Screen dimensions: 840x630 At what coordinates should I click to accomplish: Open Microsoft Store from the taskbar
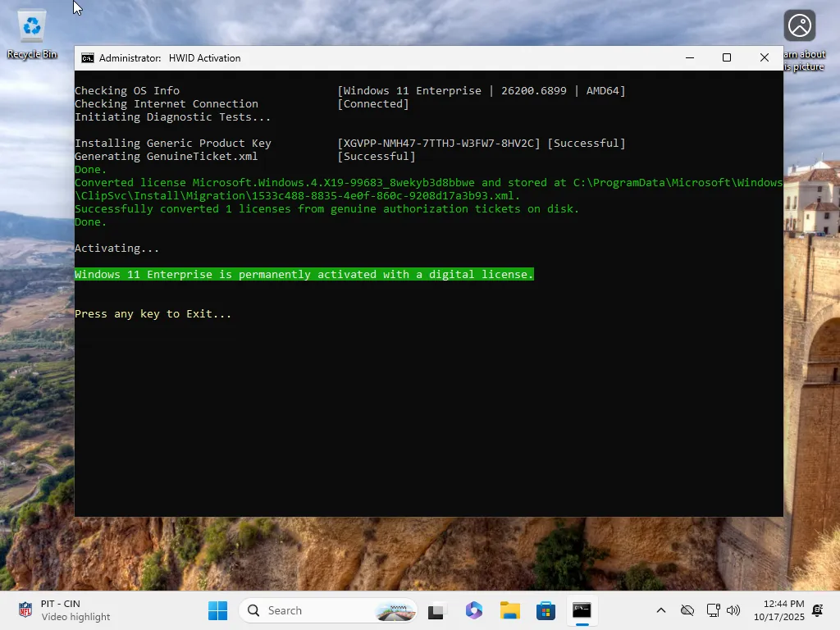click(x=546, y=610)
